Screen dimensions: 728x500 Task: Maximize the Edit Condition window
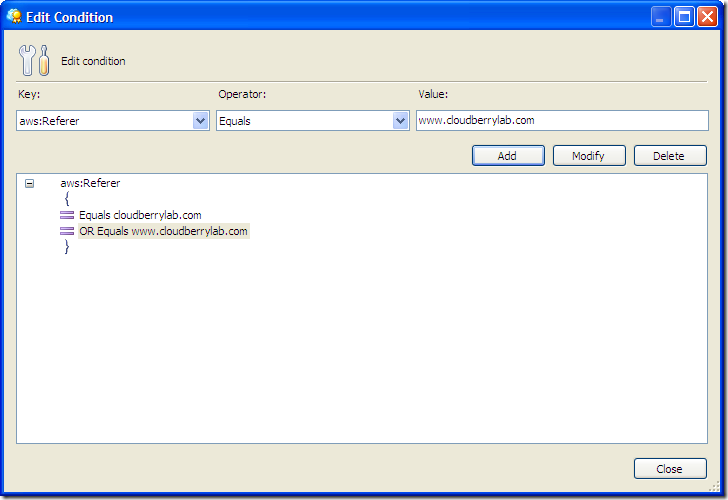pyautogui.click(x=684, y=17)
